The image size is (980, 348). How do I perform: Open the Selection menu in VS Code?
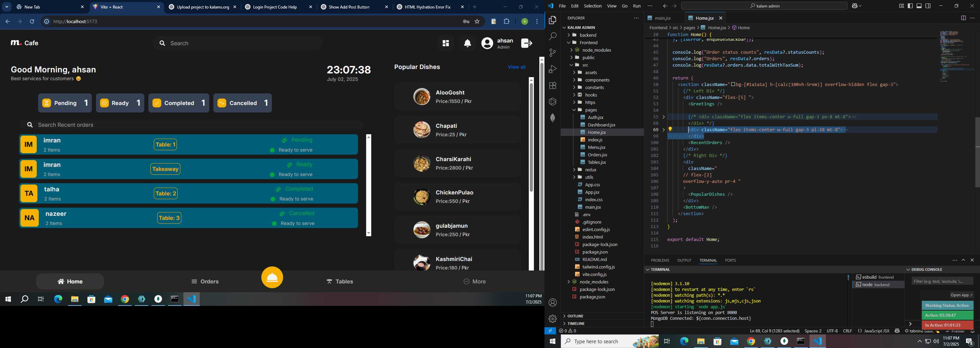pyautogui.click(x=593, y=6)
